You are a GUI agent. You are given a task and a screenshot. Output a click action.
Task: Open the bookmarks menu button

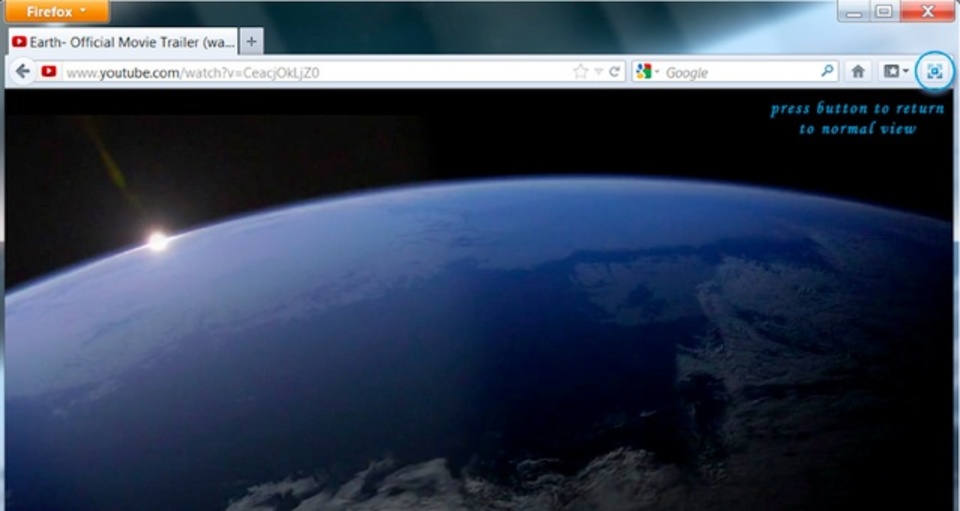tap(896, 72)
